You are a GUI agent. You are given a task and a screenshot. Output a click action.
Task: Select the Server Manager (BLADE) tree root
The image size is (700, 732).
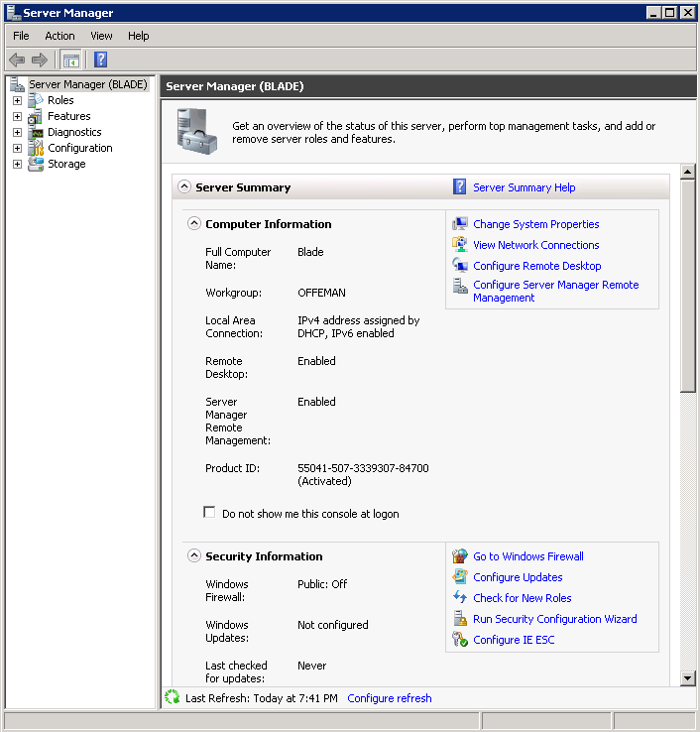pos(87,84)
